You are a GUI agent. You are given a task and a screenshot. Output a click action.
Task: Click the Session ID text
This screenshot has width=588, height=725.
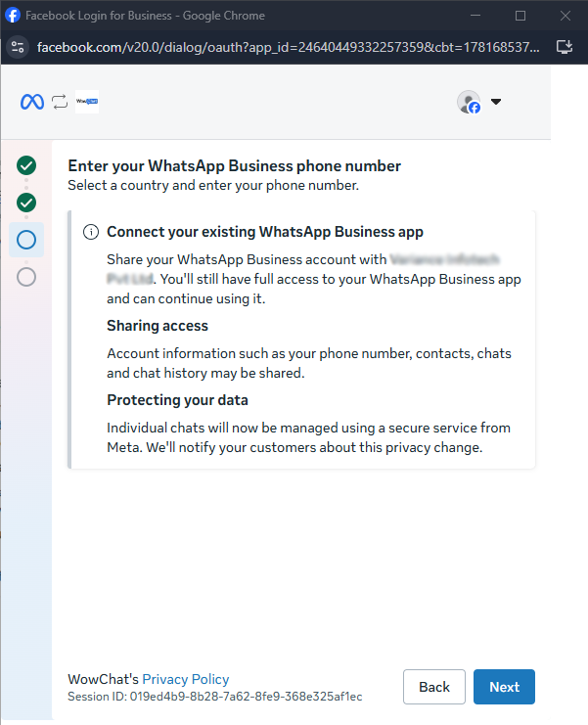tap(215, 697)
